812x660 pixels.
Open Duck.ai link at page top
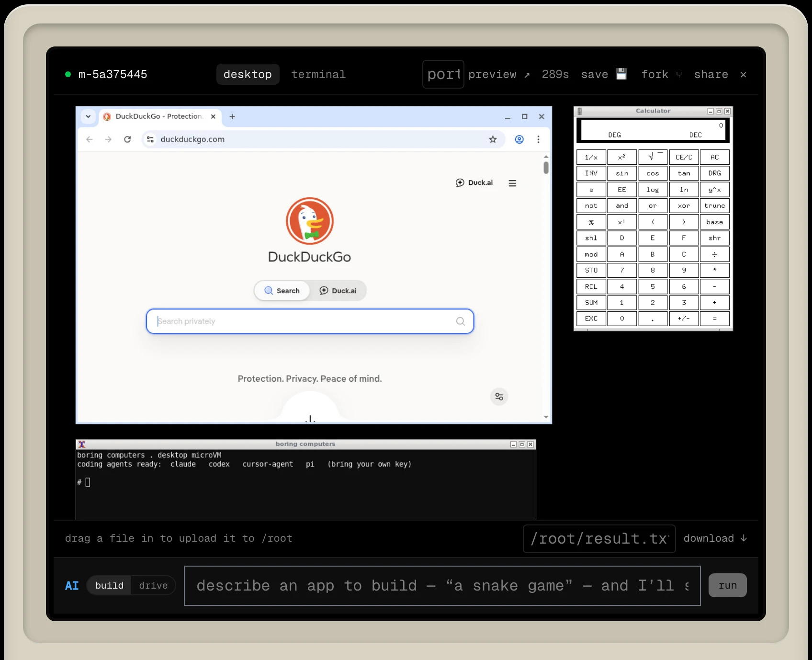pyautogui.click(x=474, y=182)
